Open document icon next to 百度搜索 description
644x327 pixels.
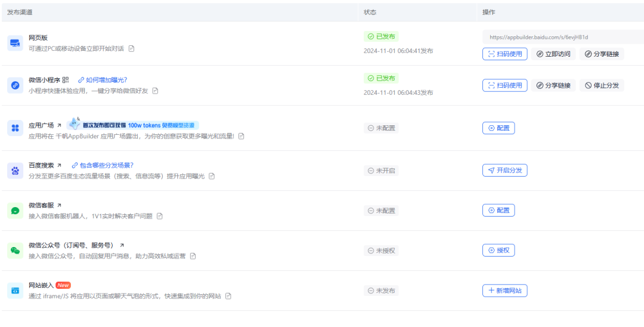point(212,176)
